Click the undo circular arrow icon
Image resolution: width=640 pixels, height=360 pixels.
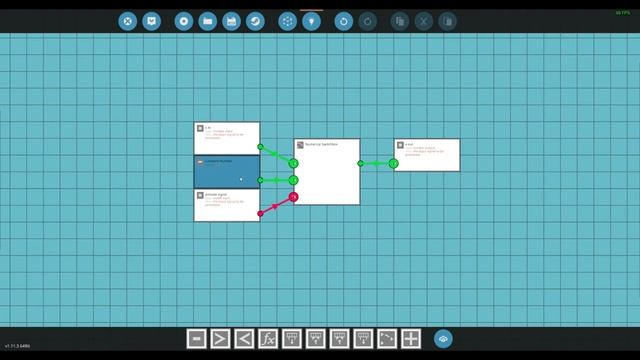(x=344, y=21)
